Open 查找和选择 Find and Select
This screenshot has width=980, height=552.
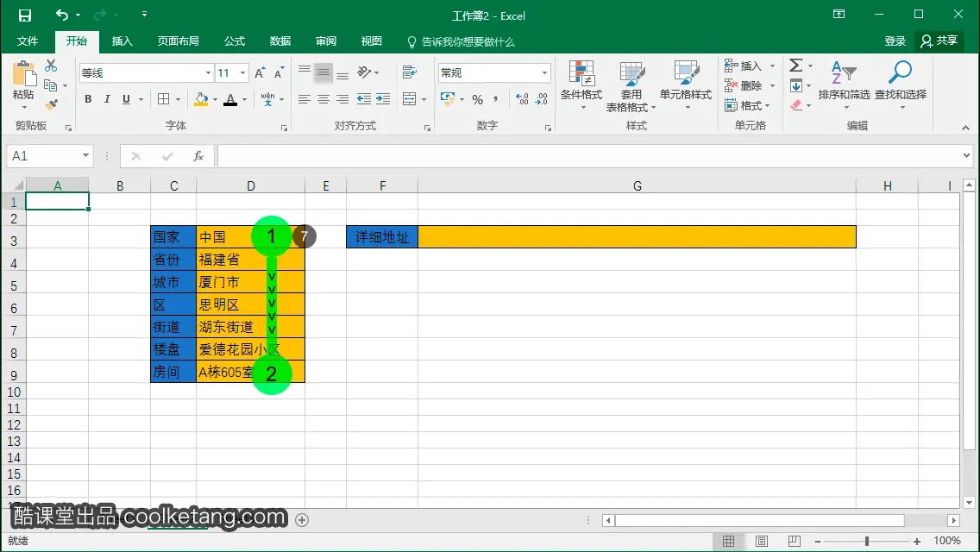tap(901, 85)
